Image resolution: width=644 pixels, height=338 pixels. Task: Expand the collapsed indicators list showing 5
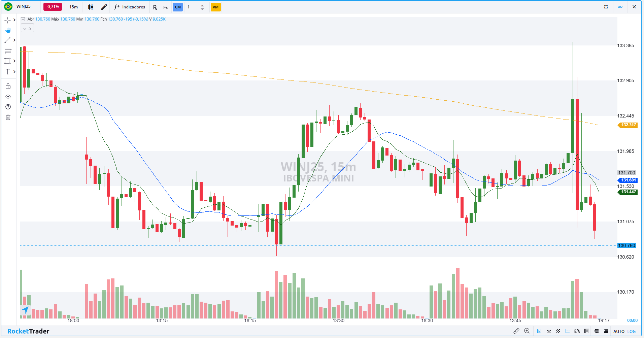(27, 29)
